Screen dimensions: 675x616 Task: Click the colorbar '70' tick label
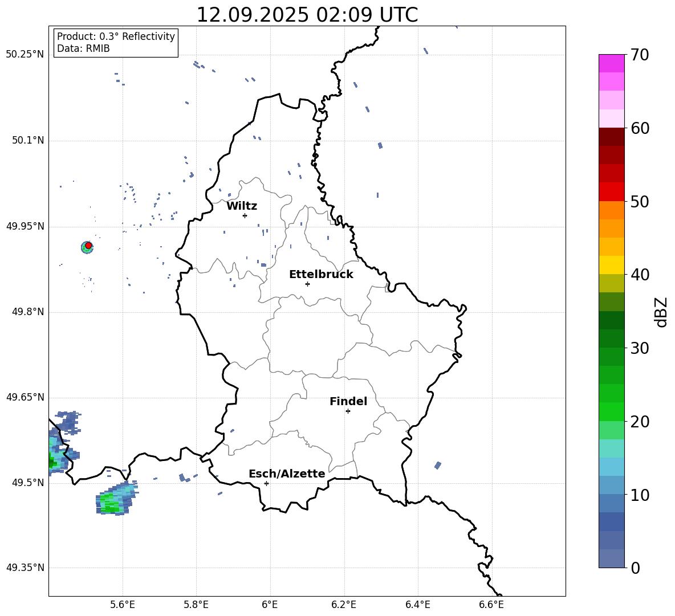[x=640, y=55]
